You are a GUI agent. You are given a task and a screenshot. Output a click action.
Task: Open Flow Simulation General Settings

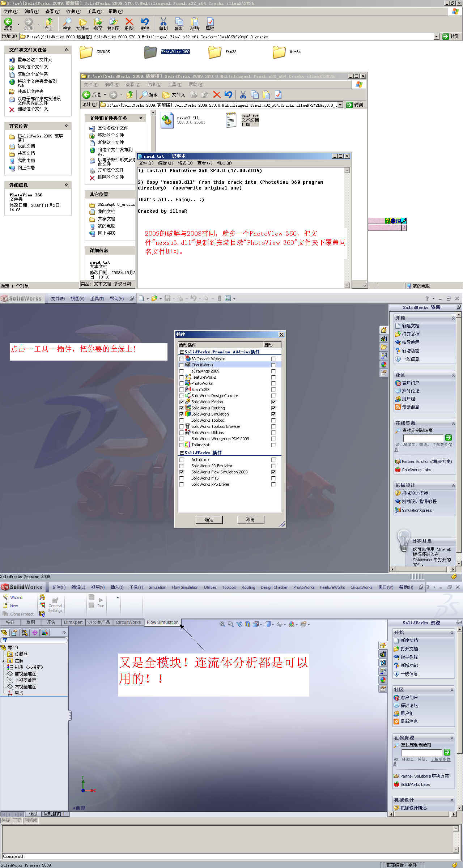coord(55,605)
